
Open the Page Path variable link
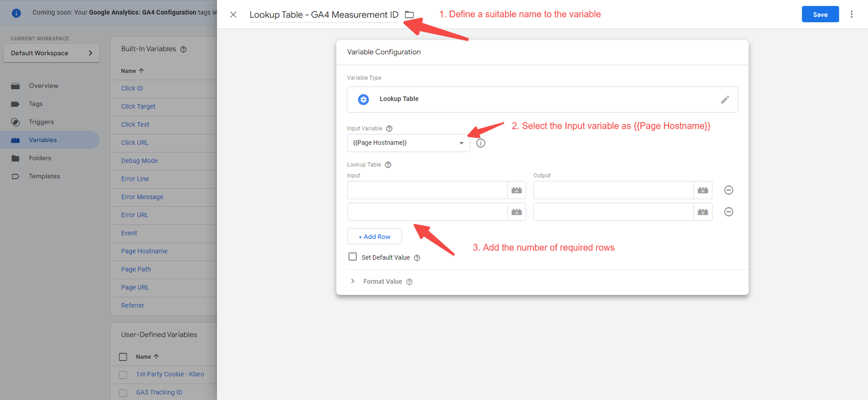pyautogui.click(x=136, y=269)
